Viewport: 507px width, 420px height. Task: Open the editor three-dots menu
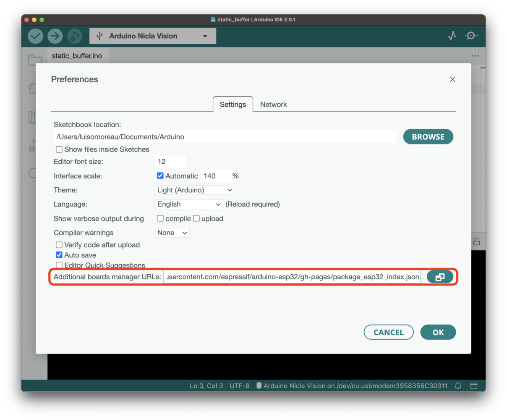tap(475, 56)
